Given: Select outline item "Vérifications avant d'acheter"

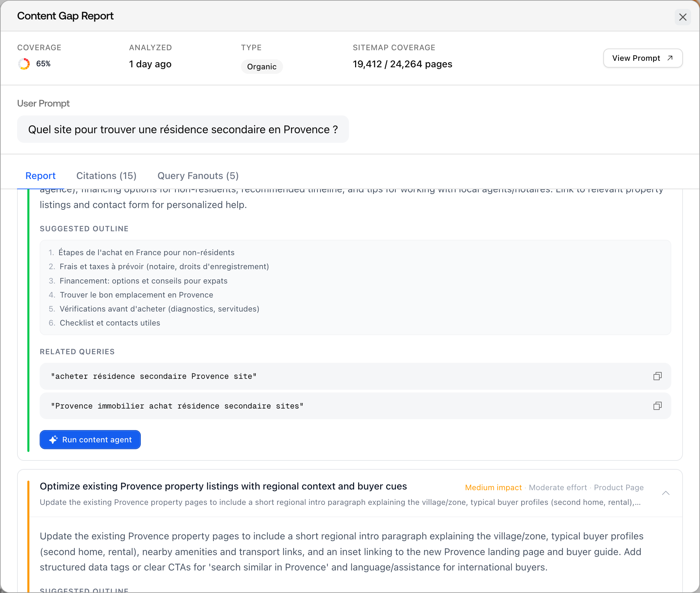Looking at the screenshot, I should (x=159, y=309).
